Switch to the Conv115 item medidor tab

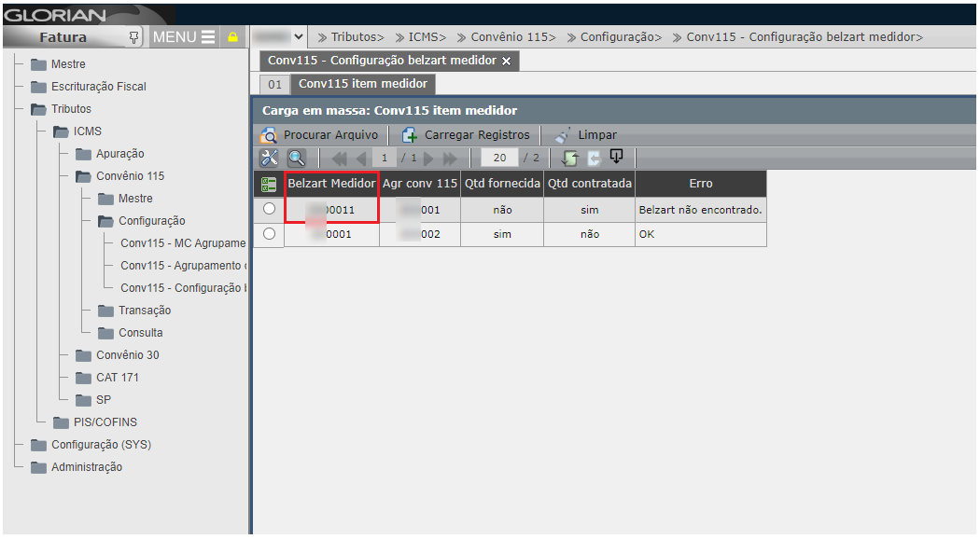362,84
